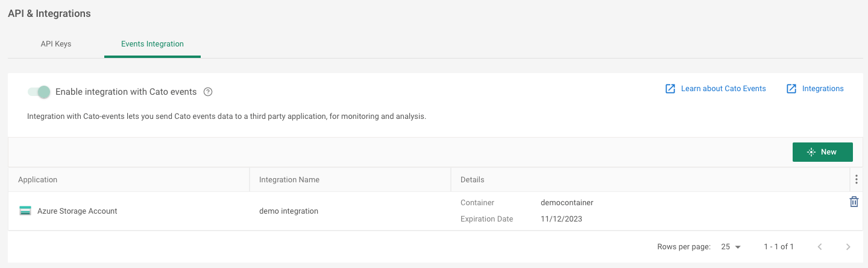The height and width of the screenshot is (268, 868).
Task: Disable integration with Cato events toggle
Action: click(x=39, y=92)
